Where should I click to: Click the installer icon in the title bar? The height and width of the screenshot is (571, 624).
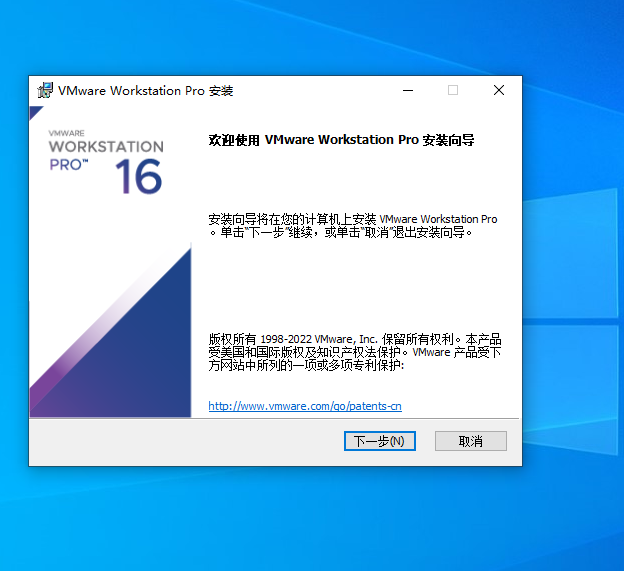point(45,90)
